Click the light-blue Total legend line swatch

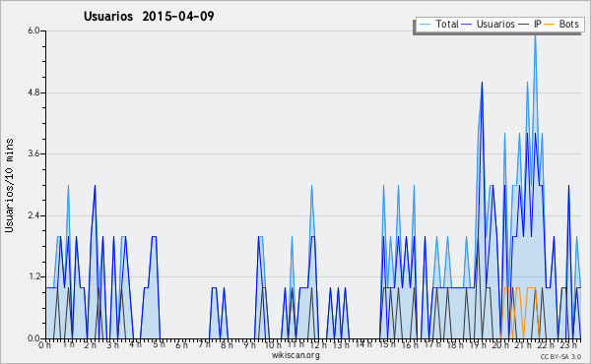pos(425,25)
